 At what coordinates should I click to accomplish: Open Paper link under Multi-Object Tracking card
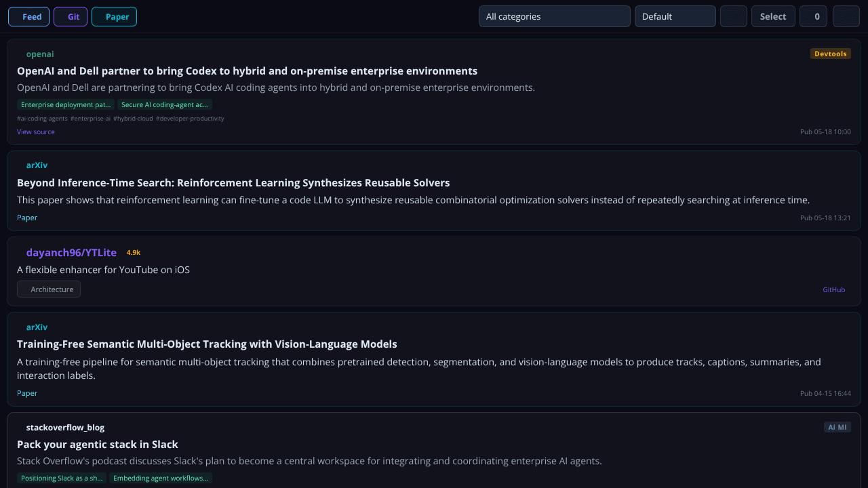27,393
